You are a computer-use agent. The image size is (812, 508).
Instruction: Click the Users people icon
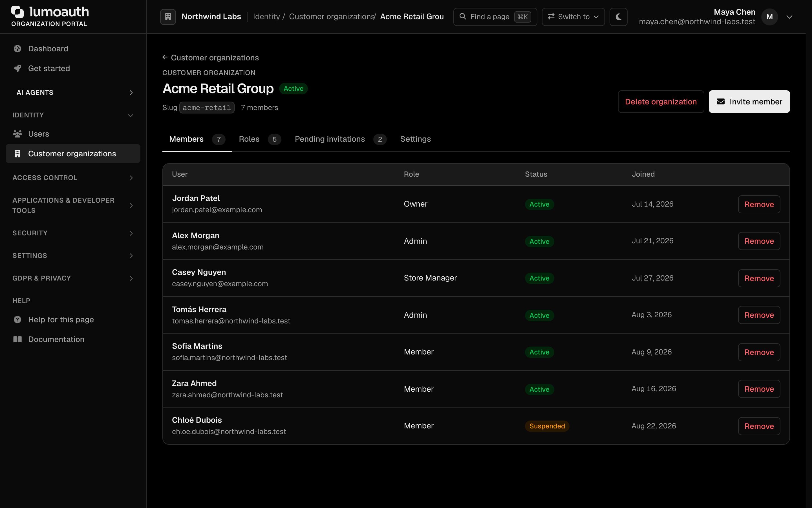(17, 134)
